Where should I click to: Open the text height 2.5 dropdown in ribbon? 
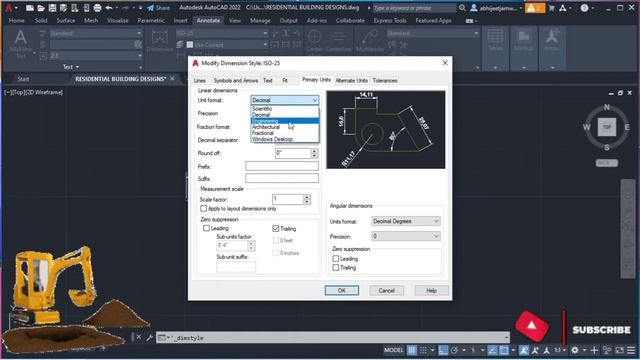click(x=96, y=55)
